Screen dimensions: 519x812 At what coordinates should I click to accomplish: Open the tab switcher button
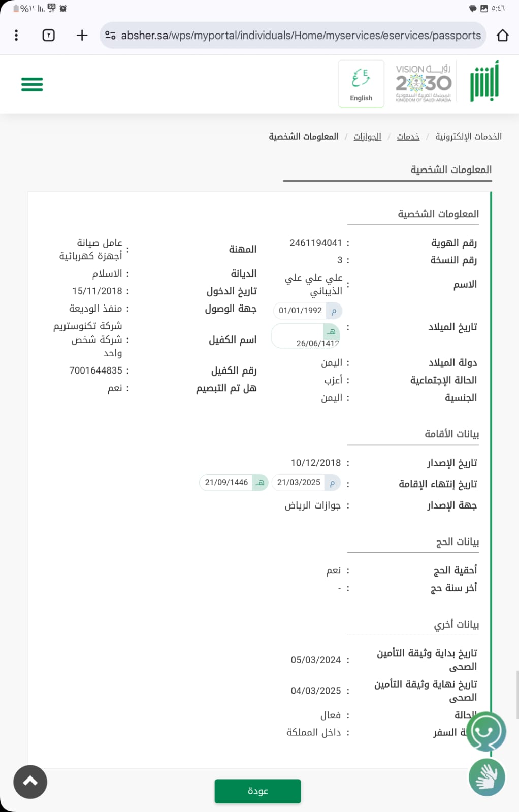click(48, 35)
